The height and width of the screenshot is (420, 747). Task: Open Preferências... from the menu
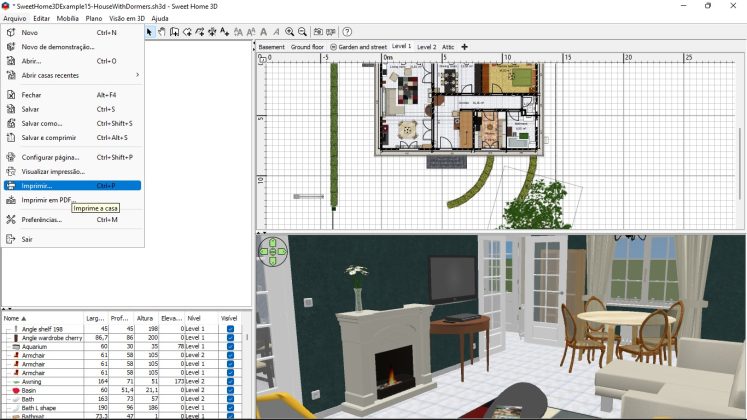[72, 220]
